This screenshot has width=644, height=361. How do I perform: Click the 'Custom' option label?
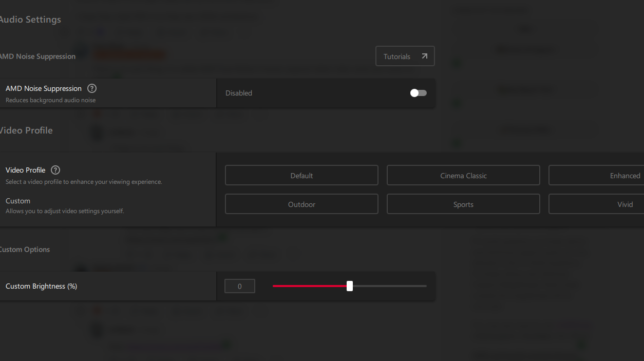tap(18, 201)
